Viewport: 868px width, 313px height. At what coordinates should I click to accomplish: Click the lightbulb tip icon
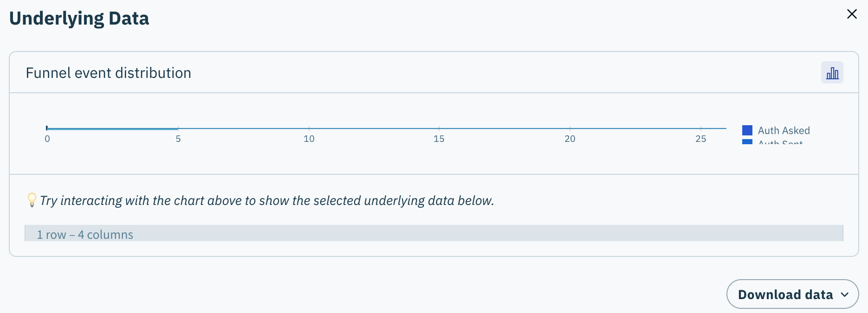32,200
